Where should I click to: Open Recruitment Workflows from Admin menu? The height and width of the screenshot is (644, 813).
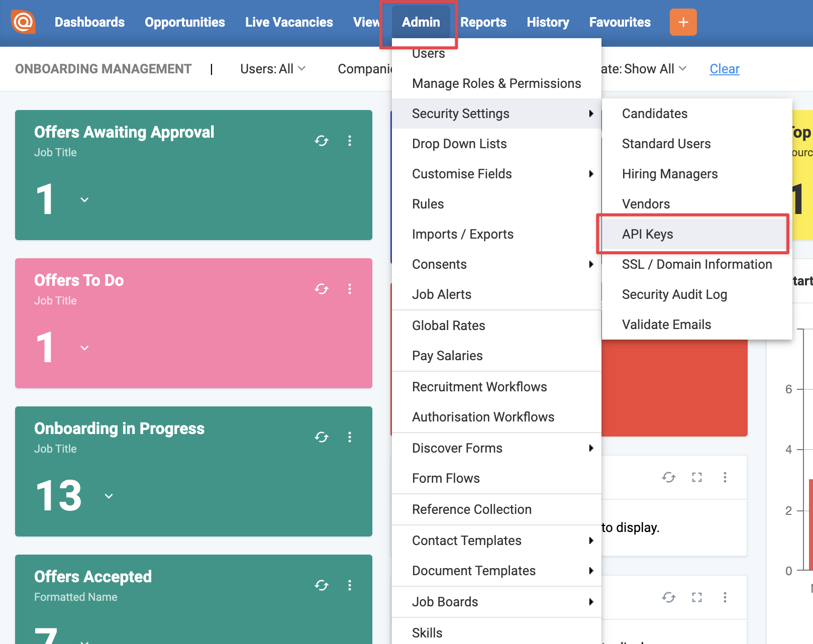pyautogui.click(x=479, y=387)
